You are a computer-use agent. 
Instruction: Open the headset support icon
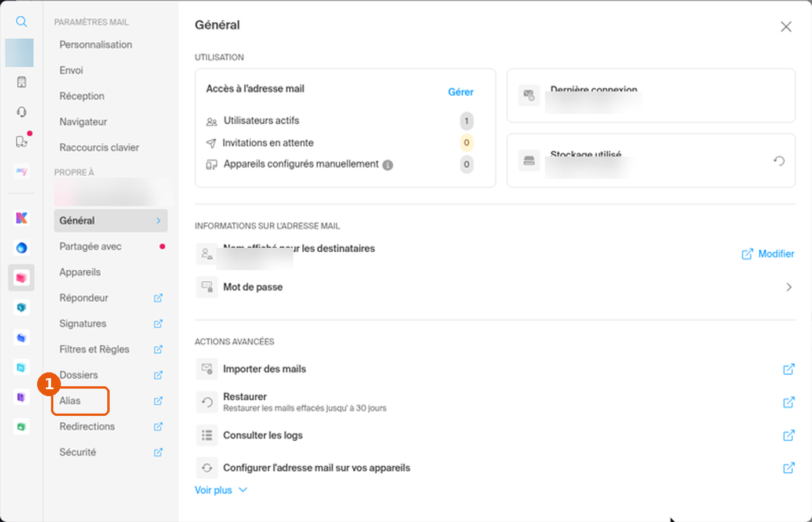tap(21, 112)
